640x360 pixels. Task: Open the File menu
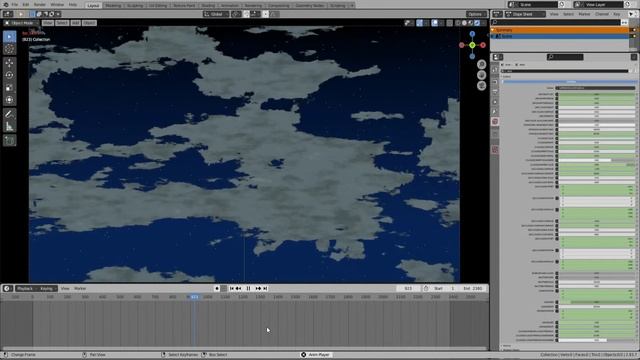pos(15,4)
